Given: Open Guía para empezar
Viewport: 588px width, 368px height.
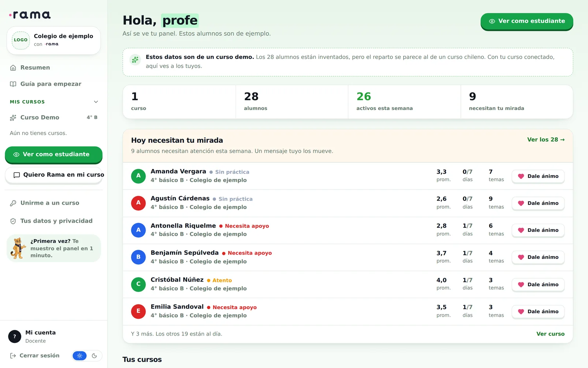Looking at the screenshot, I should tap(54, 84).
